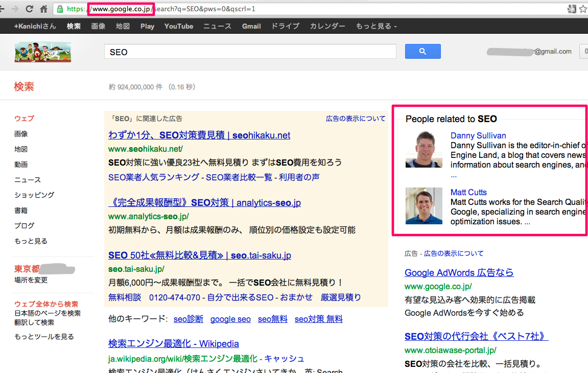Click the bookmark star icon
This screenshot has height=373, width=588.
(x=583, y=9)
